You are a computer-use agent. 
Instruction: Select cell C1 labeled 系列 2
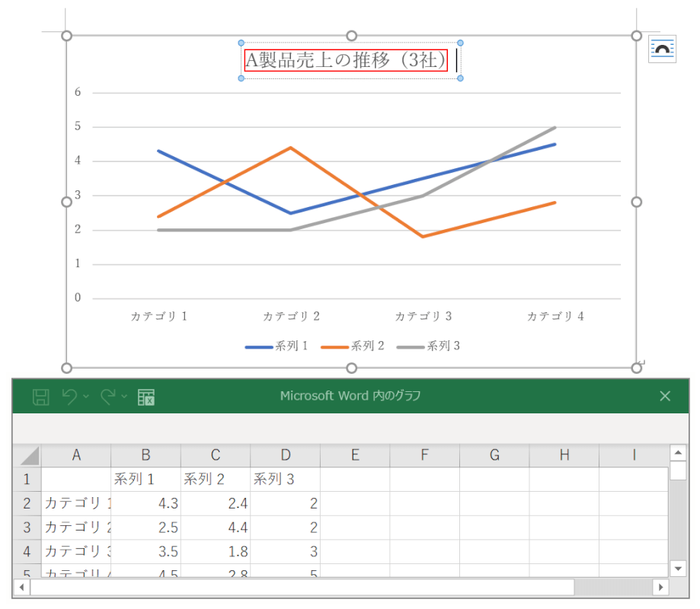216,480
